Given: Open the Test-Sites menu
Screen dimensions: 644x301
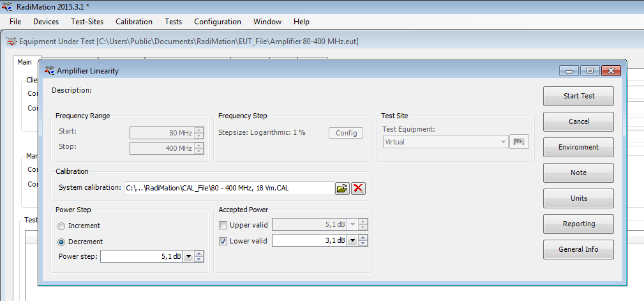Looking at the screenshot, I should [87, 22].
